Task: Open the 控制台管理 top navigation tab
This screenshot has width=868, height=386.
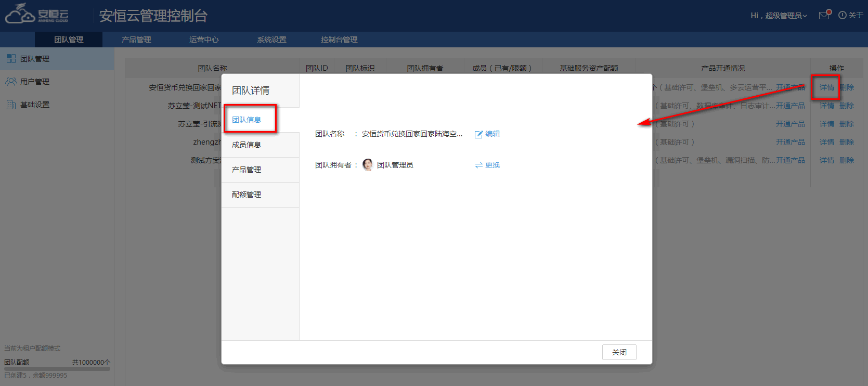Action: (x=339, y=40)
